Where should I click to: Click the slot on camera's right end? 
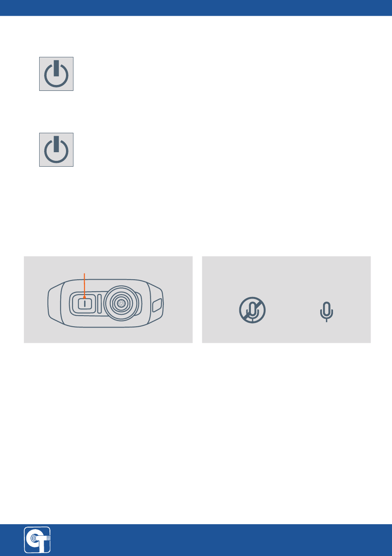tap(157, 306)
